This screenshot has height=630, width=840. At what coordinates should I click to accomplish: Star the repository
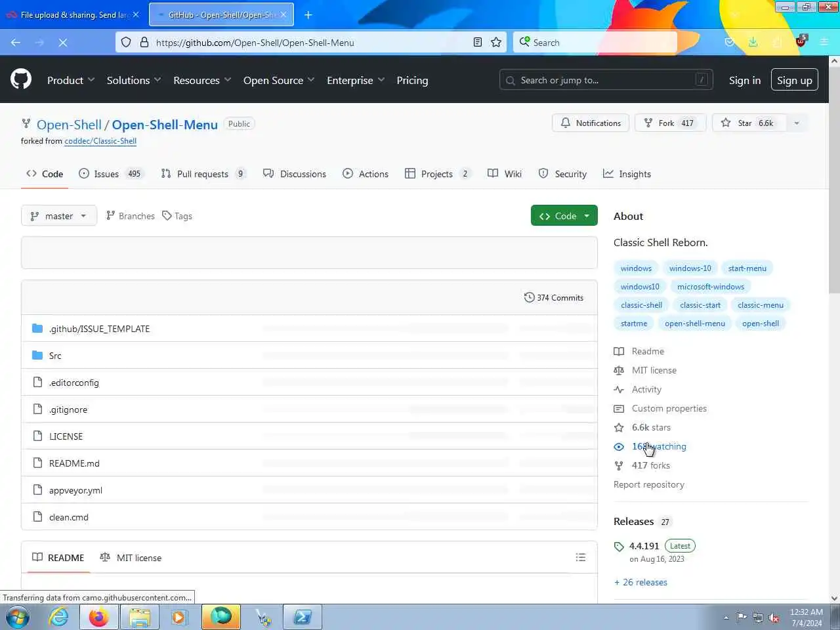pyautogui.click(x=749, y=123)
